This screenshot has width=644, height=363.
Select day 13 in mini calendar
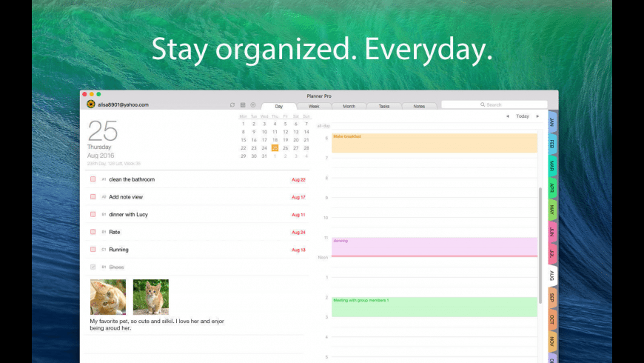[295, 132]
